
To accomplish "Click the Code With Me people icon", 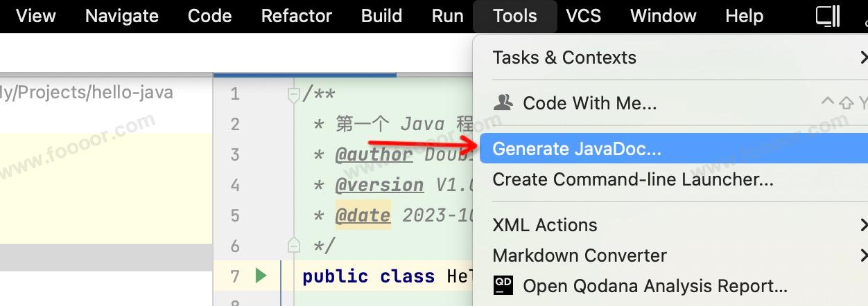I will coord(503,103).
